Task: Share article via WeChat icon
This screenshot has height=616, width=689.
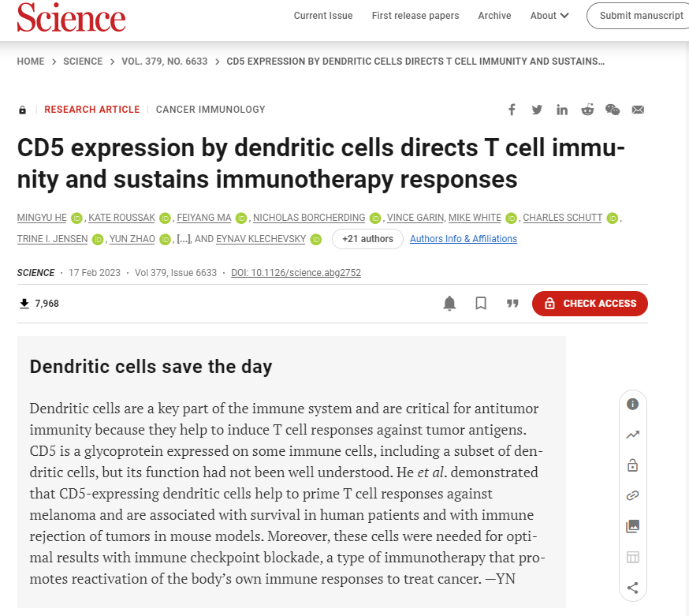Action: click(613, 110)
